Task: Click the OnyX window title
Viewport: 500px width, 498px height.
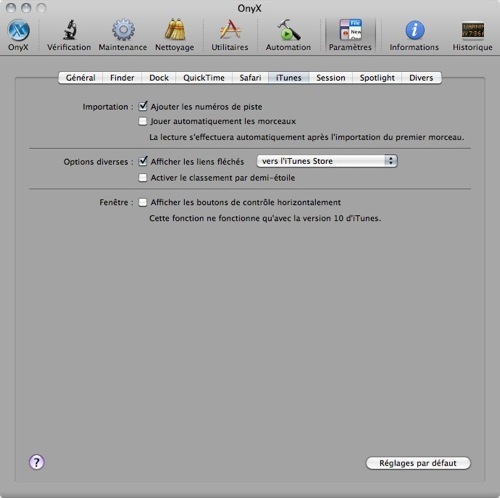Action: 249,8
